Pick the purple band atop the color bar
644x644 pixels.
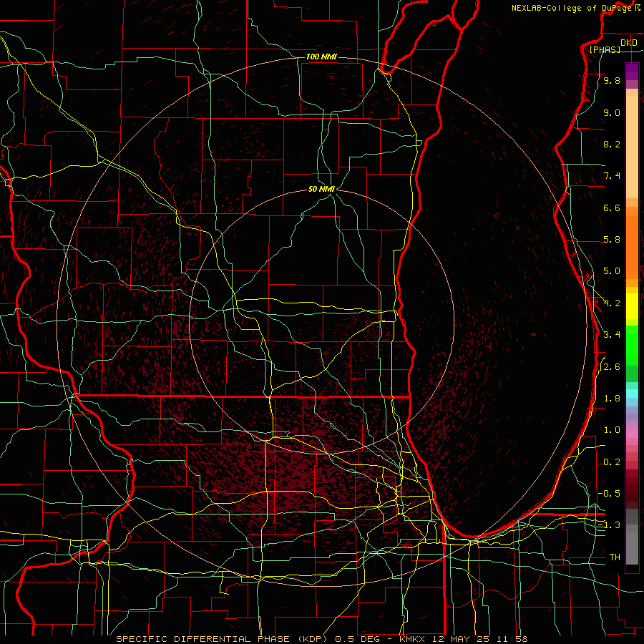pyautogui.click(x=632, y=72)
